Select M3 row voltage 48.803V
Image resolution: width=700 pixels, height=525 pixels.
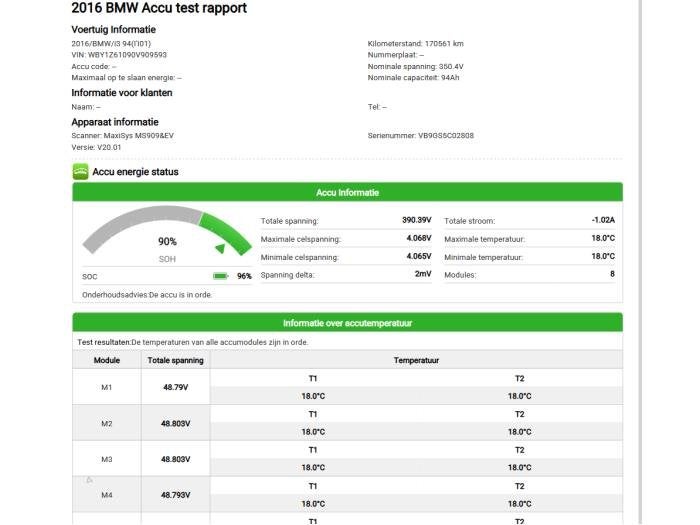(175, 459)
